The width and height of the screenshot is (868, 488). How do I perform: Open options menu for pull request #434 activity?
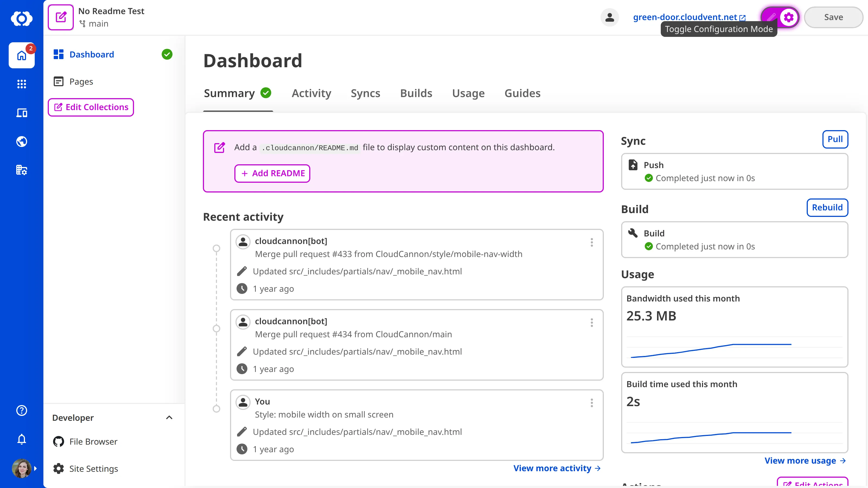(x=592, y=323)
